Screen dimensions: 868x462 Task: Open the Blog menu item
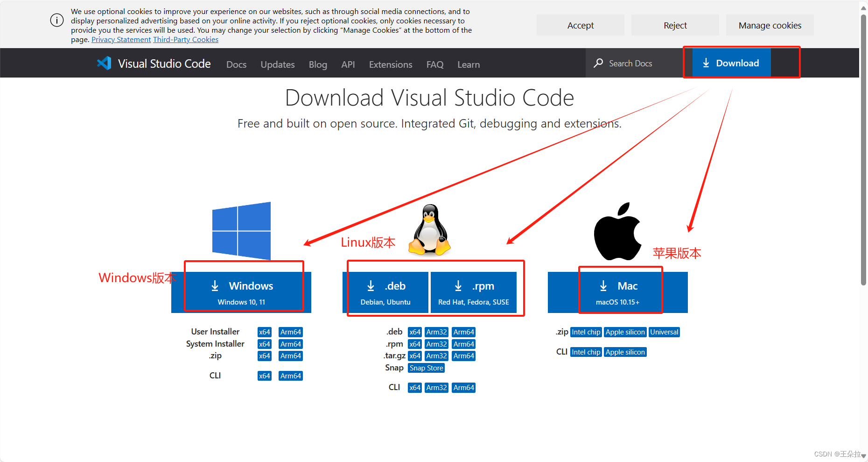(318, 64)
